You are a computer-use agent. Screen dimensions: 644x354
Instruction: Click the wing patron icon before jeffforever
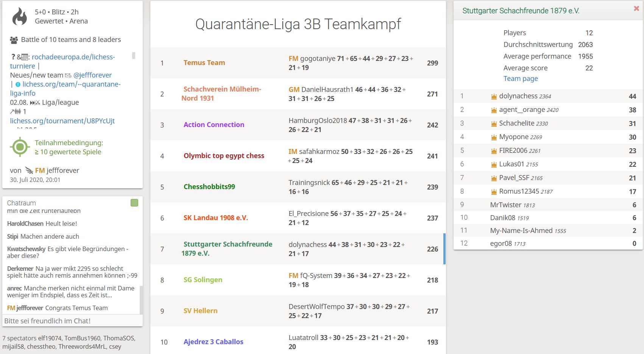[29, 170]
